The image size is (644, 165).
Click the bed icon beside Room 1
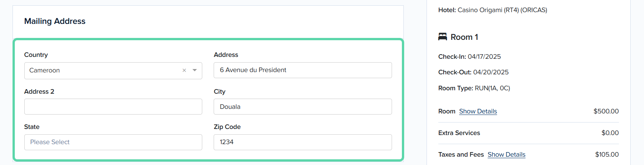tap(442, 37)
